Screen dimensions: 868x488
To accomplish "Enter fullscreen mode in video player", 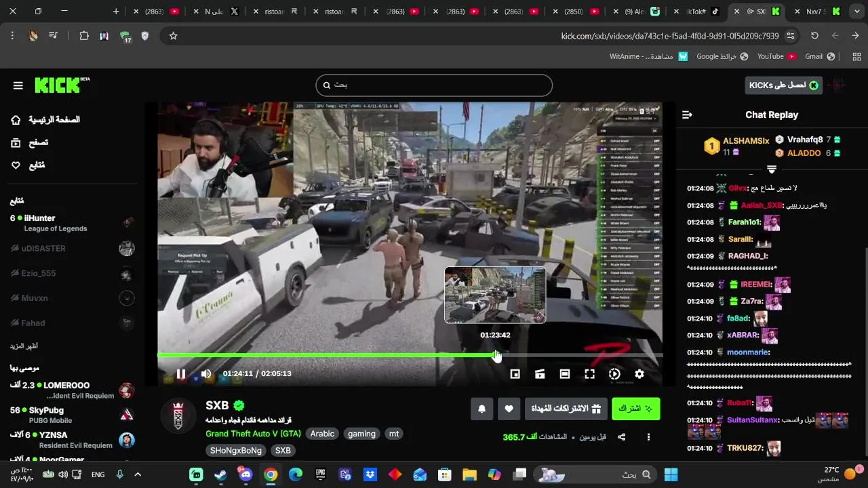I will (x=589, y=373).
